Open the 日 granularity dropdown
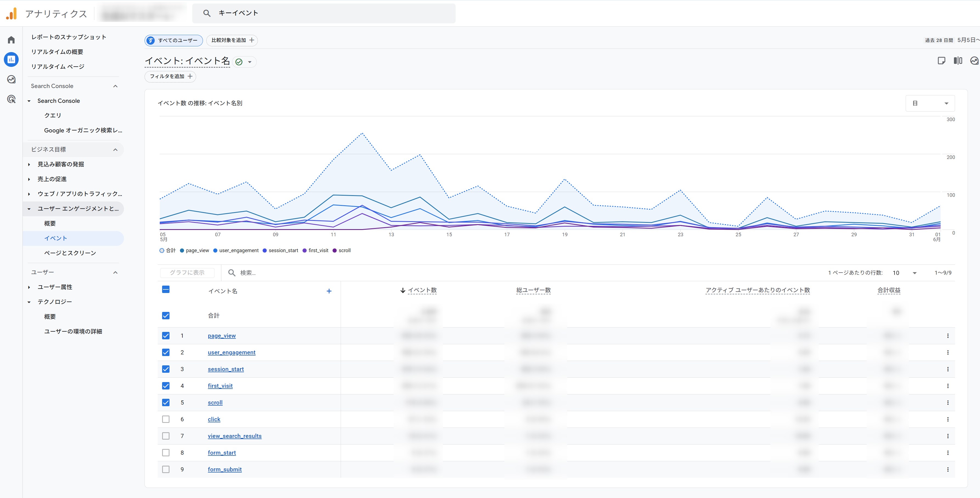This screenshot has height=498, width=980. point(930,103)
